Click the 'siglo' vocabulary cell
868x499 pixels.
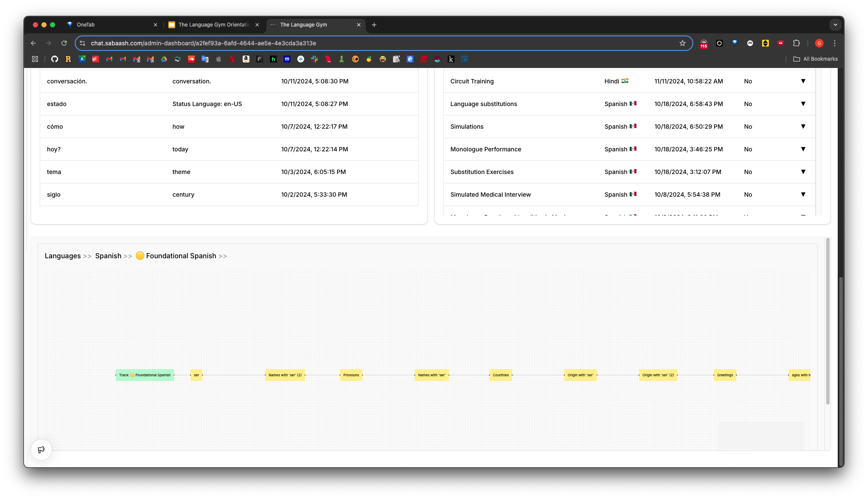coord(54,195)
